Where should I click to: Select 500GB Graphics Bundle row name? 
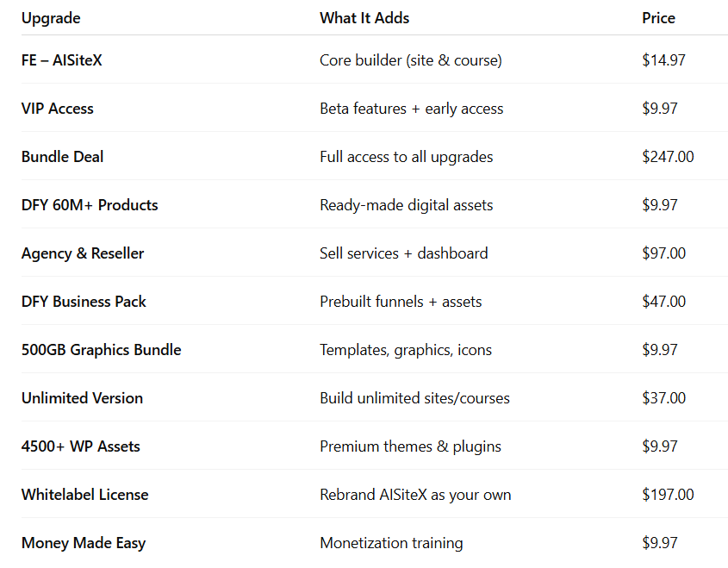(101, 350)
